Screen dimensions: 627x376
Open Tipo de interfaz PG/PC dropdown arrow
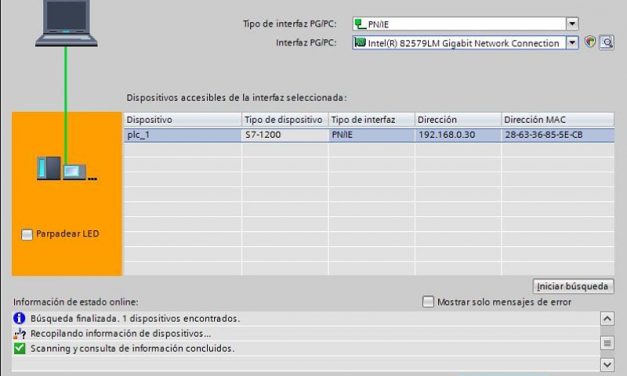[x=572, y=24]
